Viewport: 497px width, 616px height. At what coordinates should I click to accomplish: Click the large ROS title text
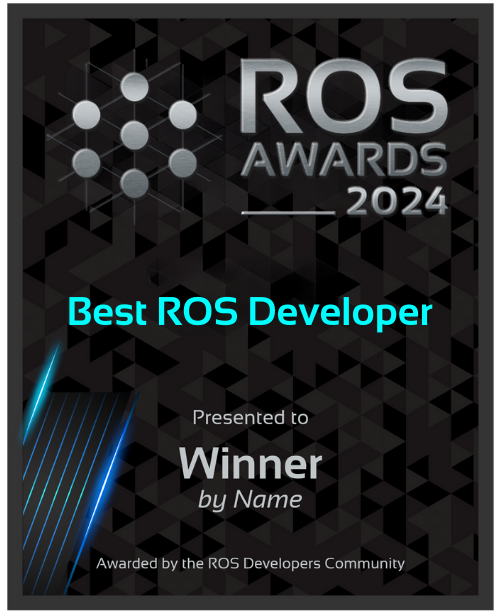(343, 96)
